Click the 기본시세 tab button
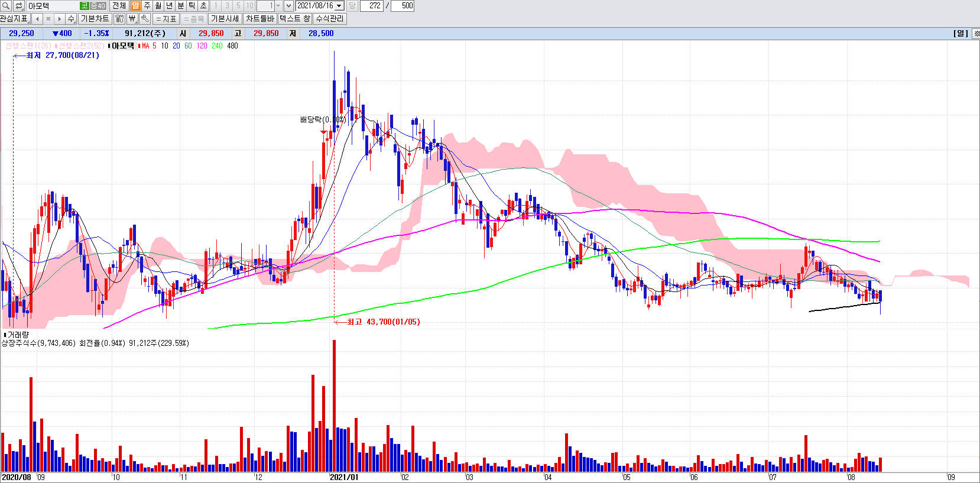This screenshot has width=980, height=483. coord(225,19)
